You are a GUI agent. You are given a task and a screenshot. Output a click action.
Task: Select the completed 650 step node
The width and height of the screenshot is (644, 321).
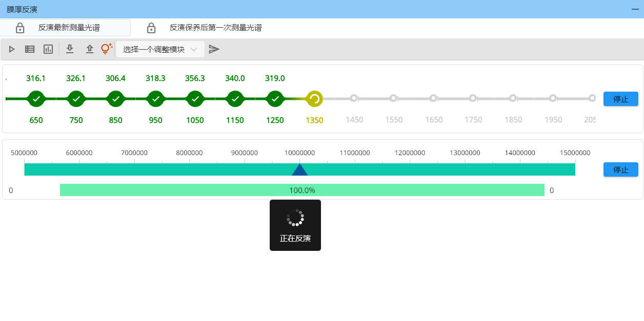36,99
